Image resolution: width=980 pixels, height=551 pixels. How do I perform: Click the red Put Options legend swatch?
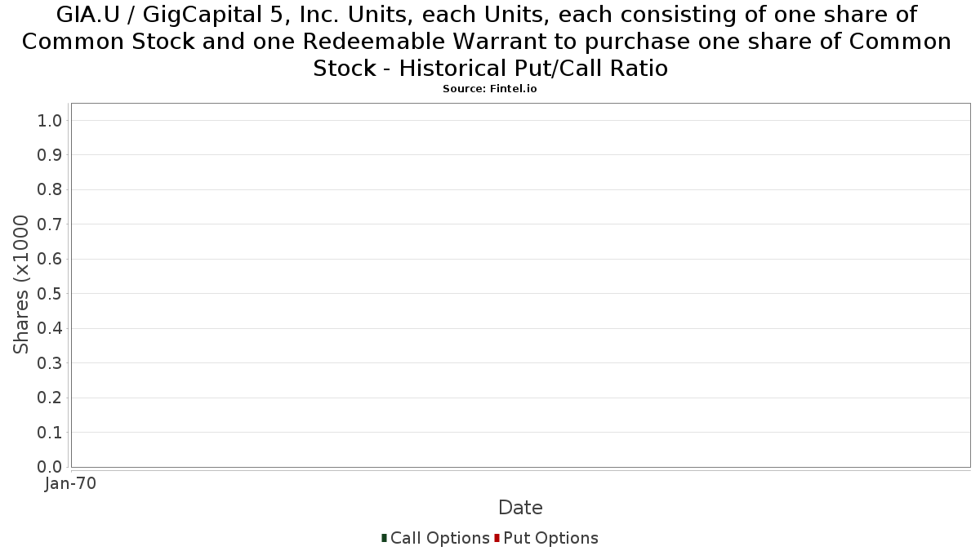(x=497, y=538)
